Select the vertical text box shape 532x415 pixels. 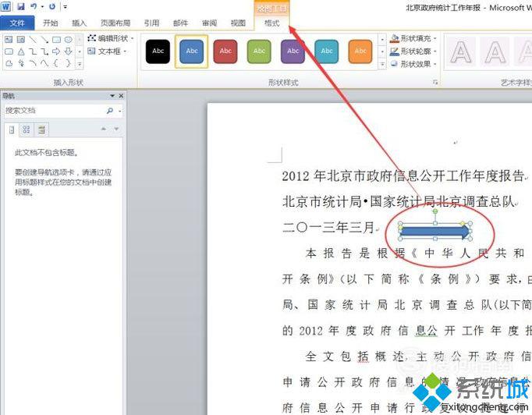tap(21, 40)
